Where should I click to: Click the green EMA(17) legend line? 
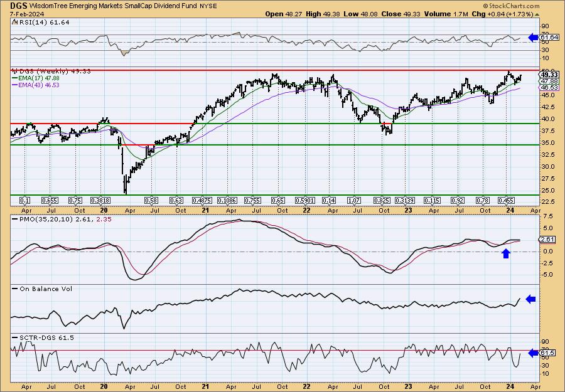tap(14, 78)
